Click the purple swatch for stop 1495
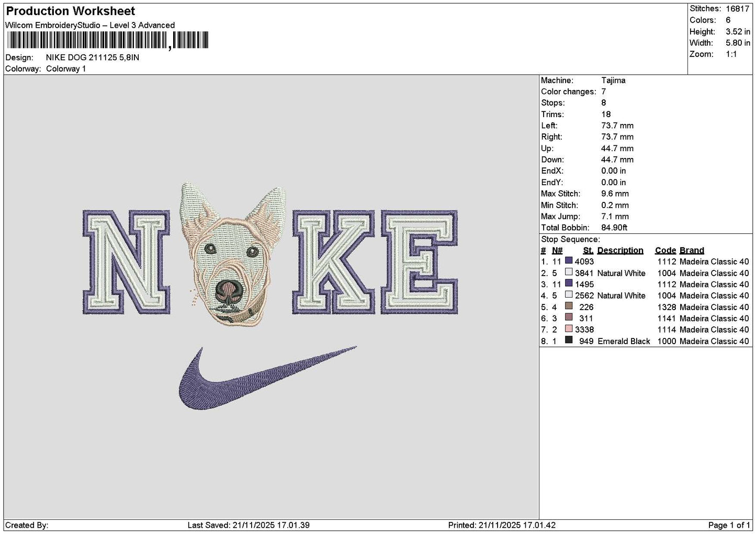The width and height of the screenshot is (756, 534). [569, 283]
